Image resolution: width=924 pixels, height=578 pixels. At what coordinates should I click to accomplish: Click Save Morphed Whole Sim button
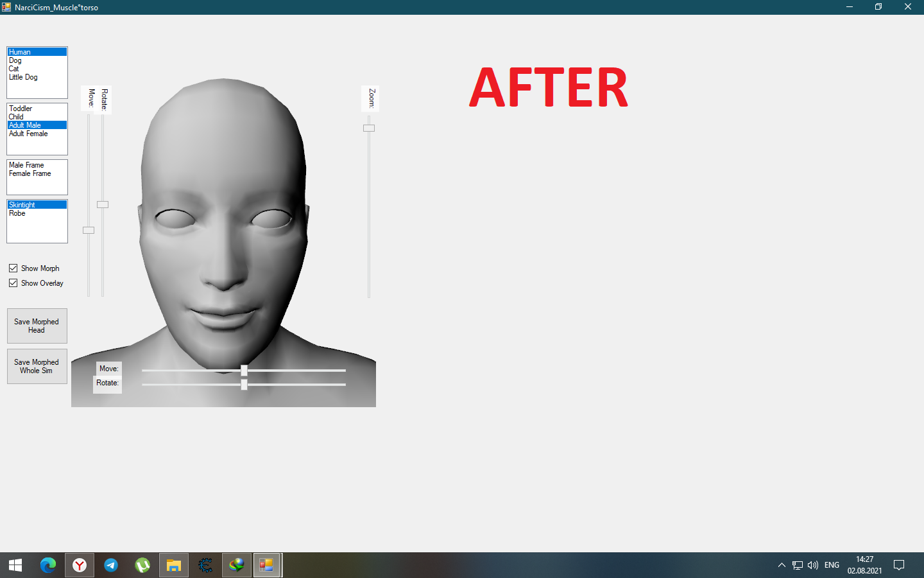point(37,366)
